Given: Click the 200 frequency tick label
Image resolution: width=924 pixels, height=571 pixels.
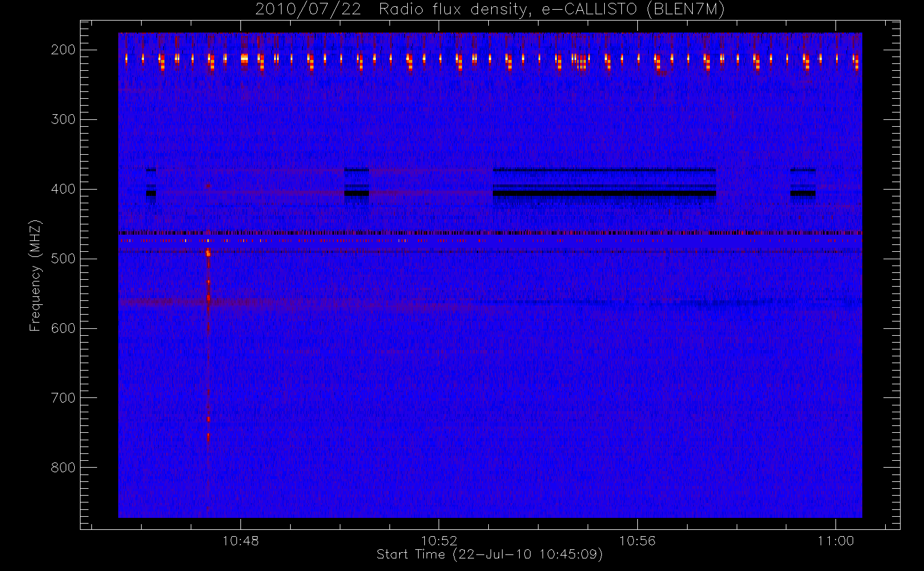Looking at the screenshot, I should click(63, 50).
